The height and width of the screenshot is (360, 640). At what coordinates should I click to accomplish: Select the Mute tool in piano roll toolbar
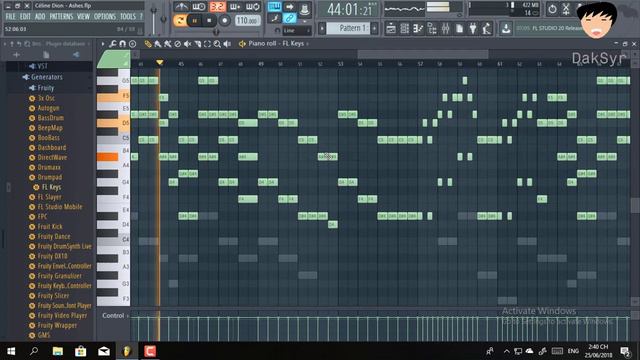click(187, 44)
